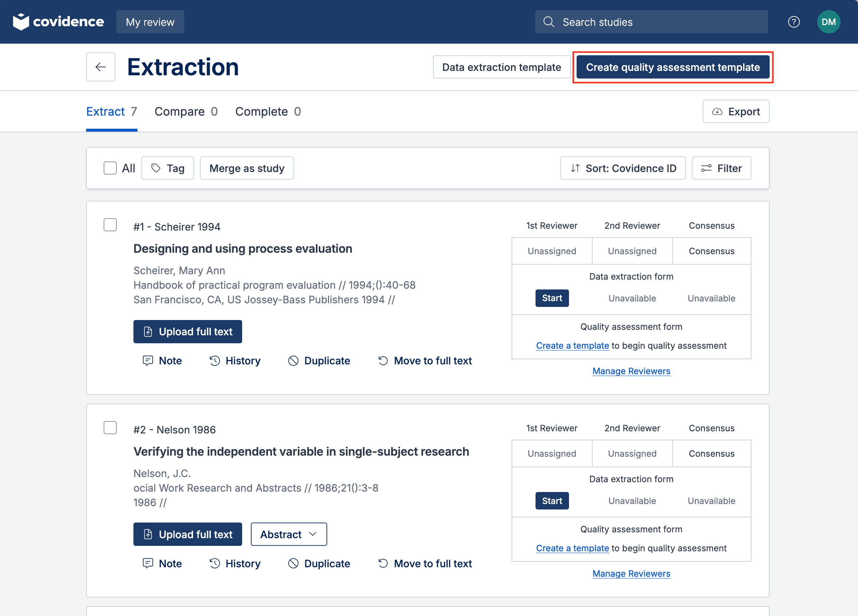858x616 pixels.
Task: Move Nelson 1986 back to full text
Action: tap(425, 563)
